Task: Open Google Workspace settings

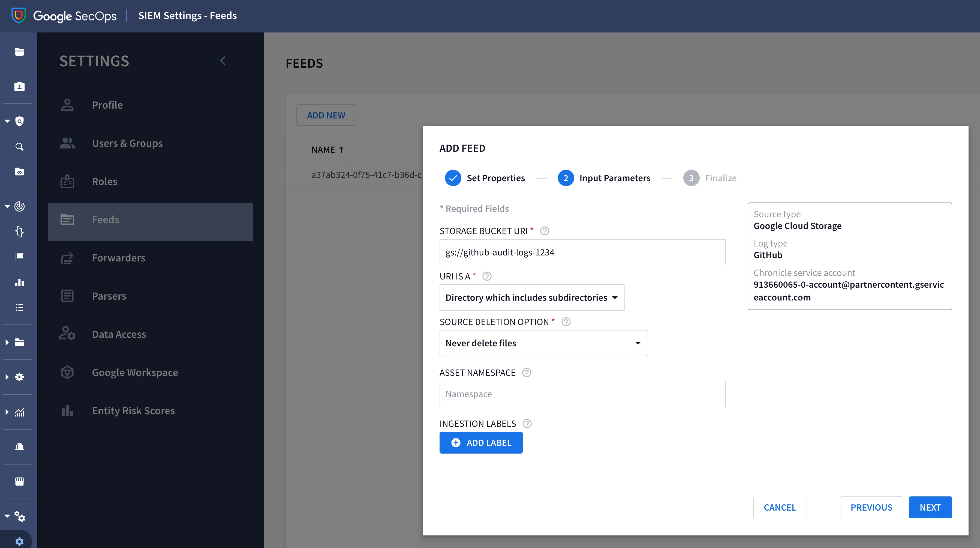Action: point(150,373)
